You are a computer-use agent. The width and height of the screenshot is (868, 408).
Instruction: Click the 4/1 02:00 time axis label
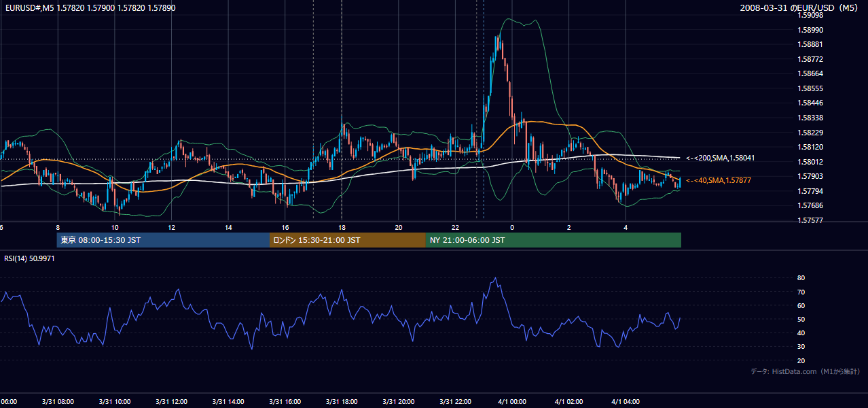point(569,402)
